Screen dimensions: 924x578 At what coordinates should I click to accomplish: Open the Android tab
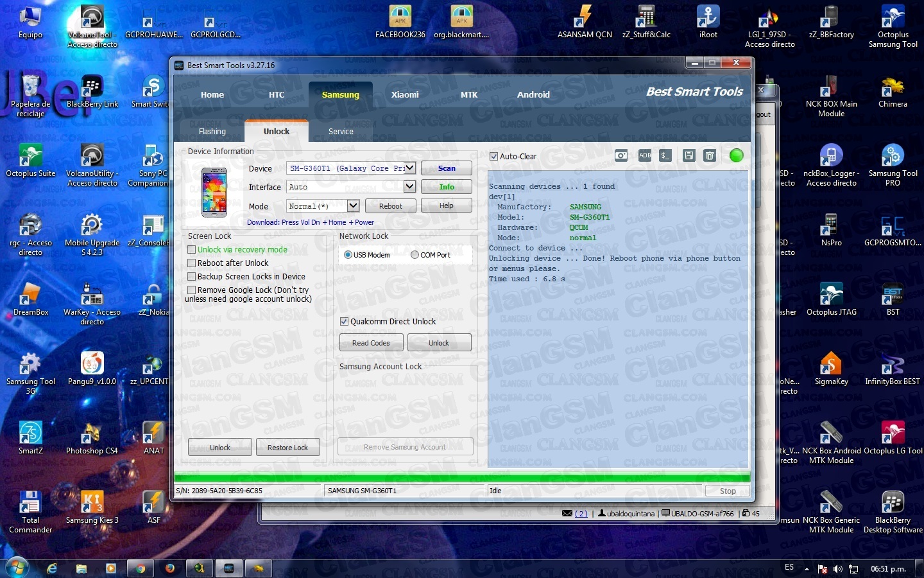[x=533, y=94]
